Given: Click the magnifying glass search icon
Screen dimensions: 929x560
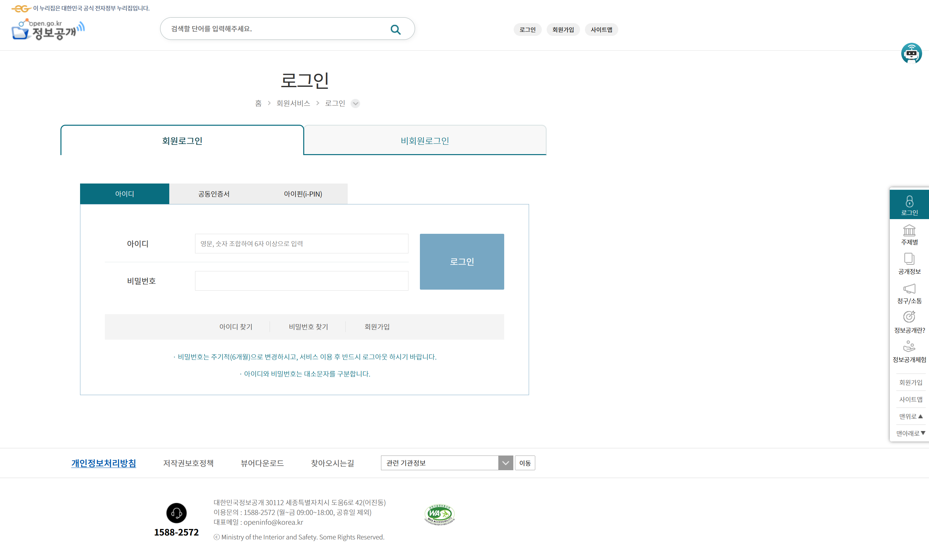Looking at the screenshot, I should coord(395,29).
